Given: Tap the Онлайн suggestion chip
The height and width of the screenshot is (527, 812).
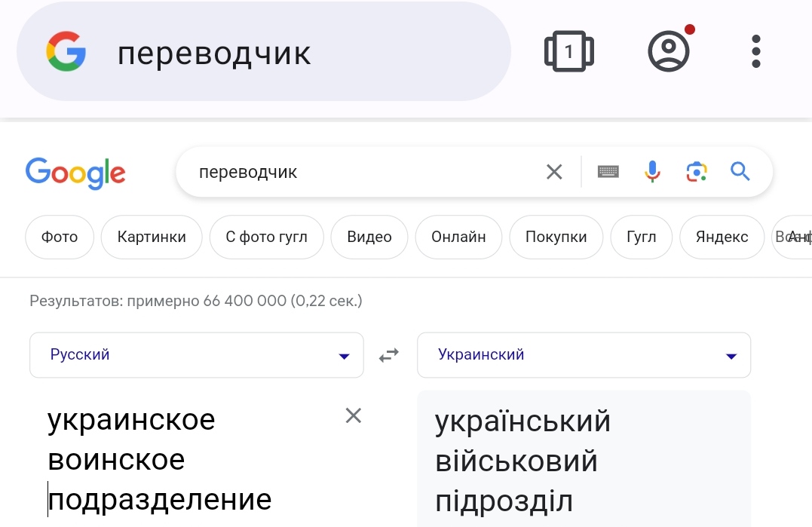Looking at the screenshot, I should point(458,237).
